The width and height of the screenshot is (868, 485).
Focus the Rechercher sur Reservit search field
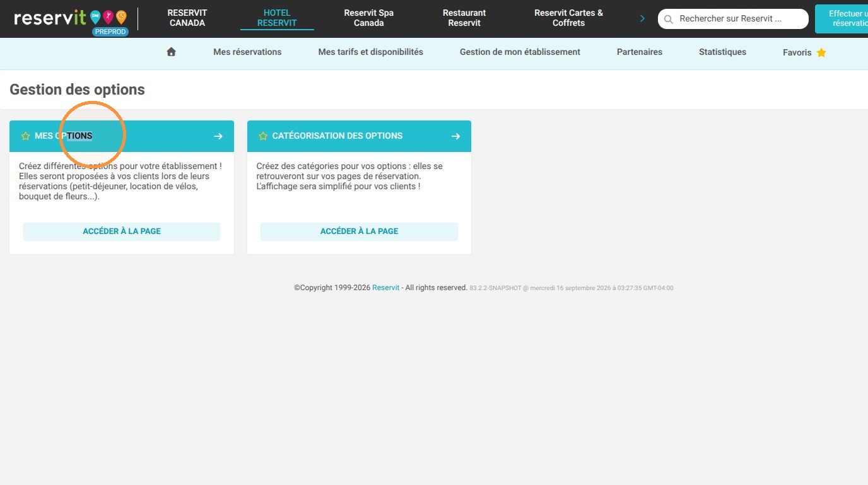[733, 19]
